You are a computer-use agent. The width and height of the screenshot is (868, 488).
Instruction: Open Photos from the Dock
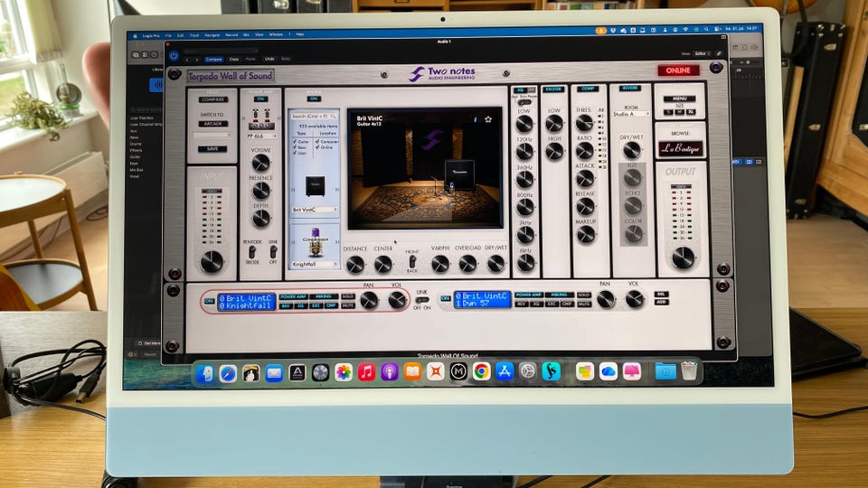344,372
